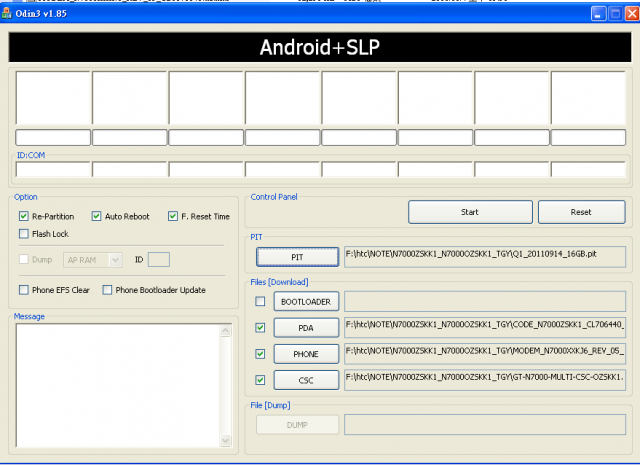Screen dimensions: 640x465
Task: Click the Message scrollbar down arrow
Action: 225,441
